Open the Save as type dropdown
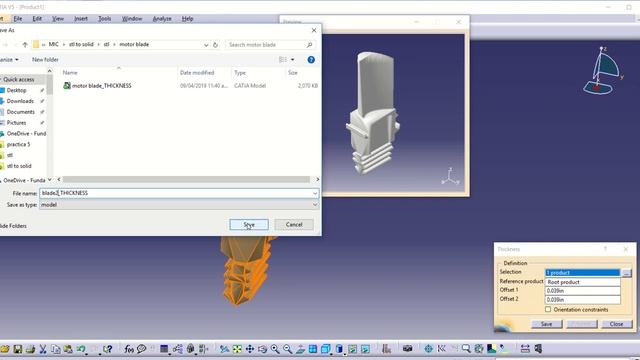 (315, 205)
